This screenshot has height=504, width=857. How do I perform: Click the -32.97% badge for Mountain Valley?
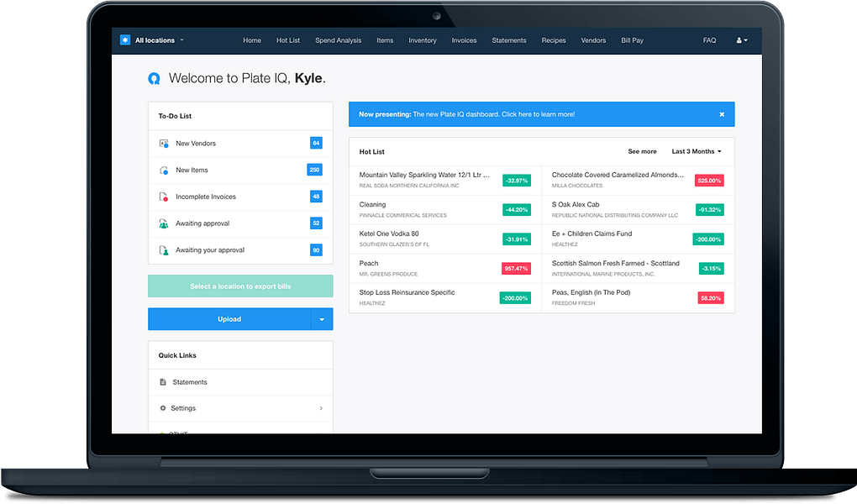click(517, 181)
